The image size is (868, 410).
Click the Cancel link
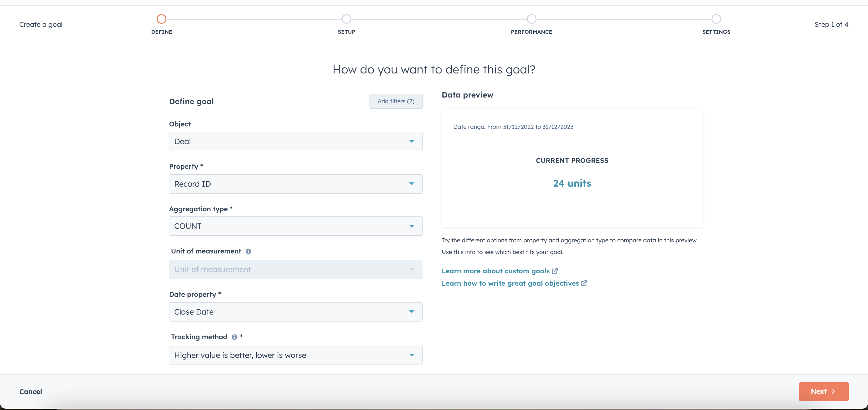click(x=31, y=391)
